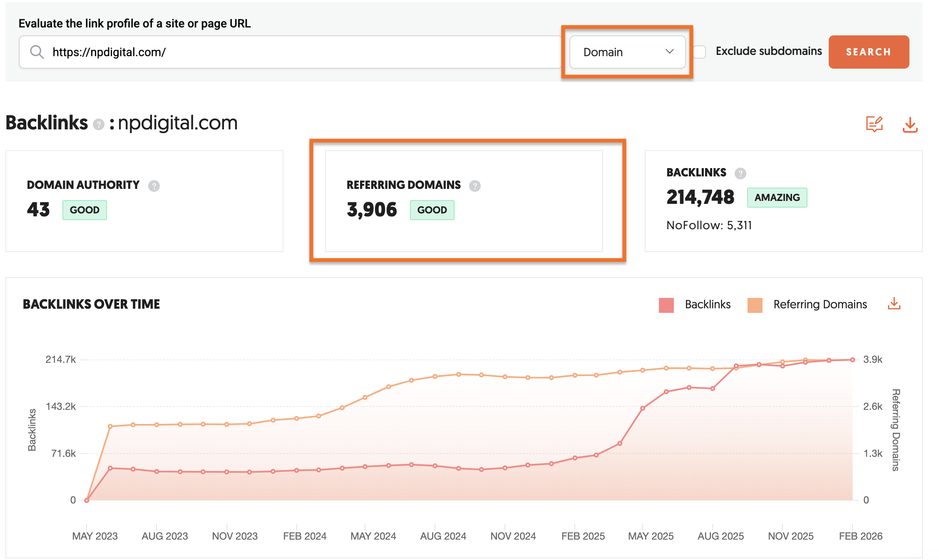Open the Domain scope dropdown

(627, 52)
